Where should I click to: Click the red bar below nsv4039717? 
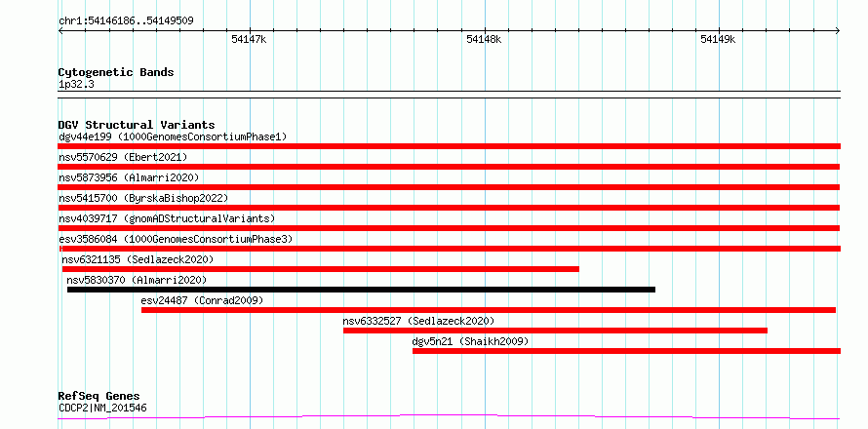click(x=449, y=228)
